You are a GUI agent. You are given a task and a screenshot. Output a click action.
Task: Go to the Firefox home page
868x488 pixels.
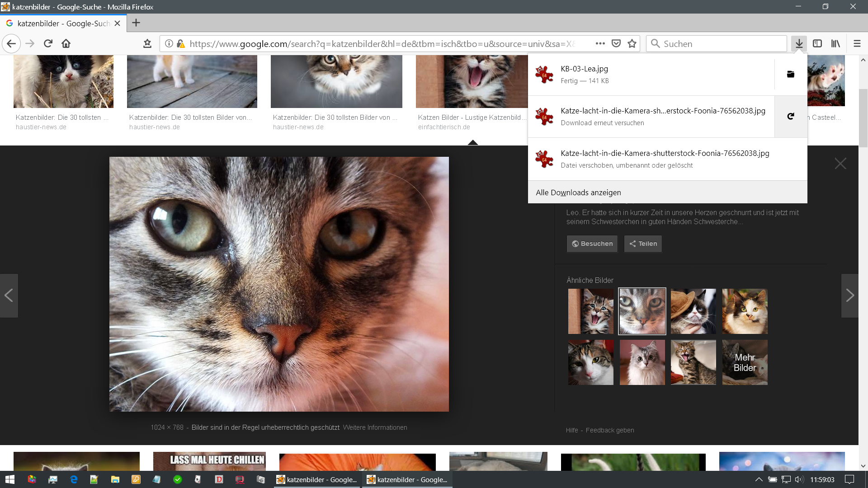pyautogui.click(x=66, y=43)
